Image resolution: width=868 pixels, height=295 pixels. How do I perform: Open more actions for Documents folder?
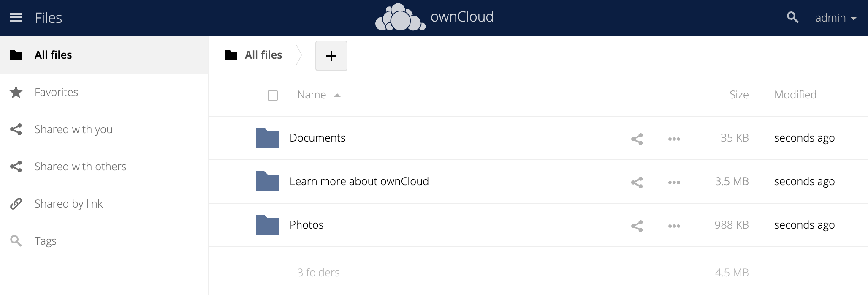click(x=674, y=139)
